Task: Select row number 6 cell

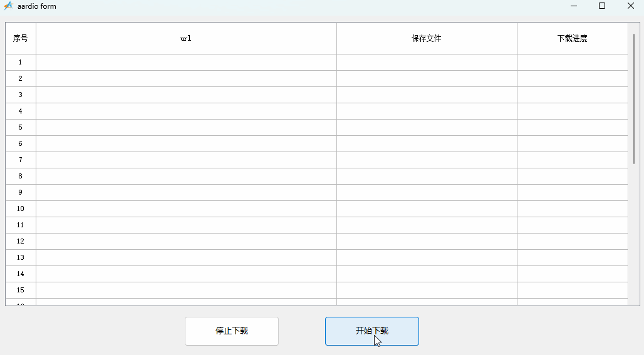Action: pos(21,143)
